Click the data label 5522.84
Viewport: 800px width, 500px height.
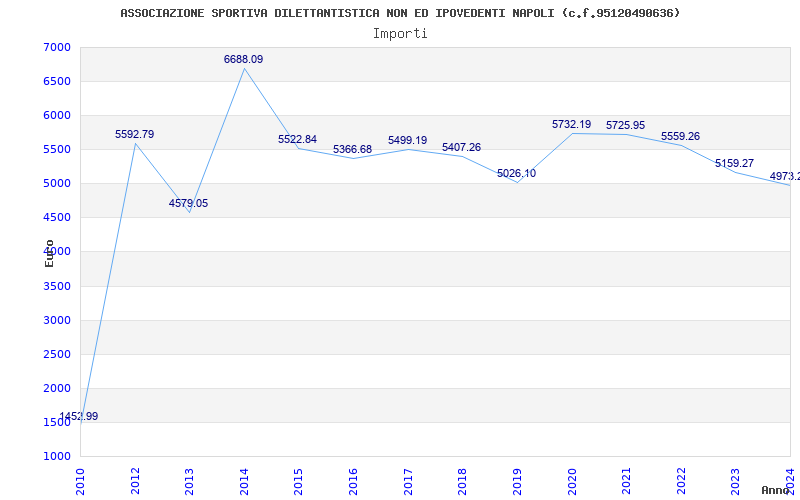coord(297,140)
